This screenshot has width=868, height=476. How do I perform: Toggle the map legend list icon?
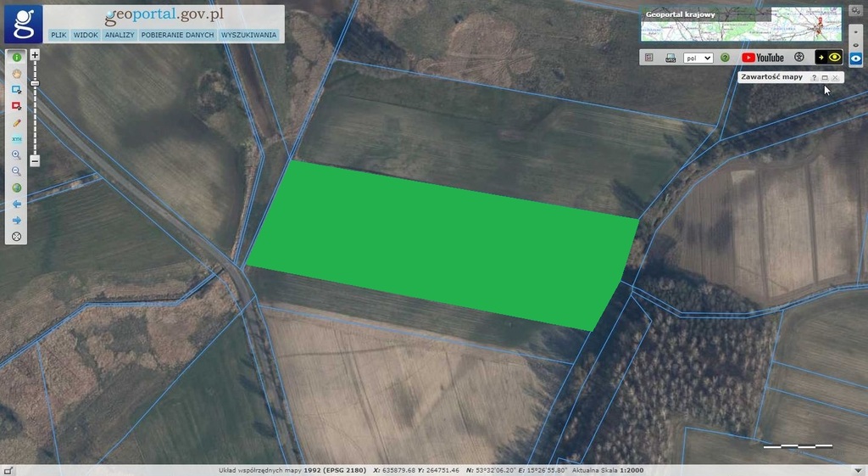[649, 58]
